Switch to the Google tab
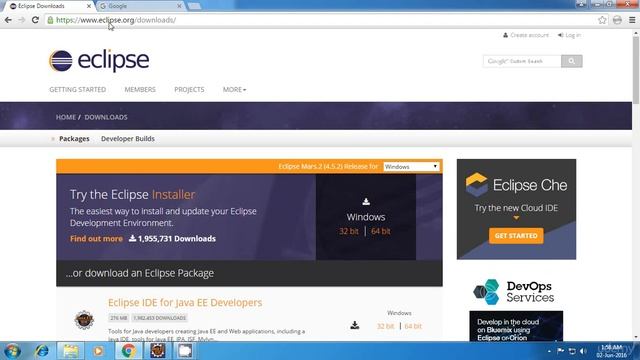640x360 pixels. click(140, 6)
